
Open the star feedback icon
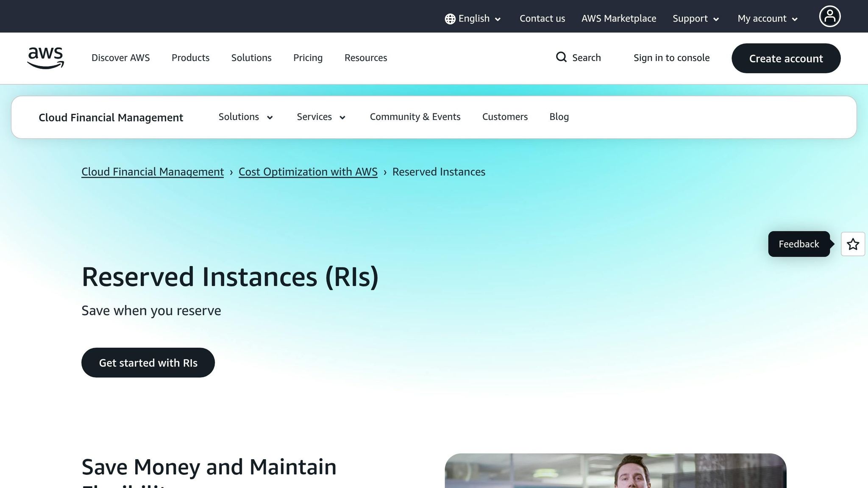[x=853, y=244]
